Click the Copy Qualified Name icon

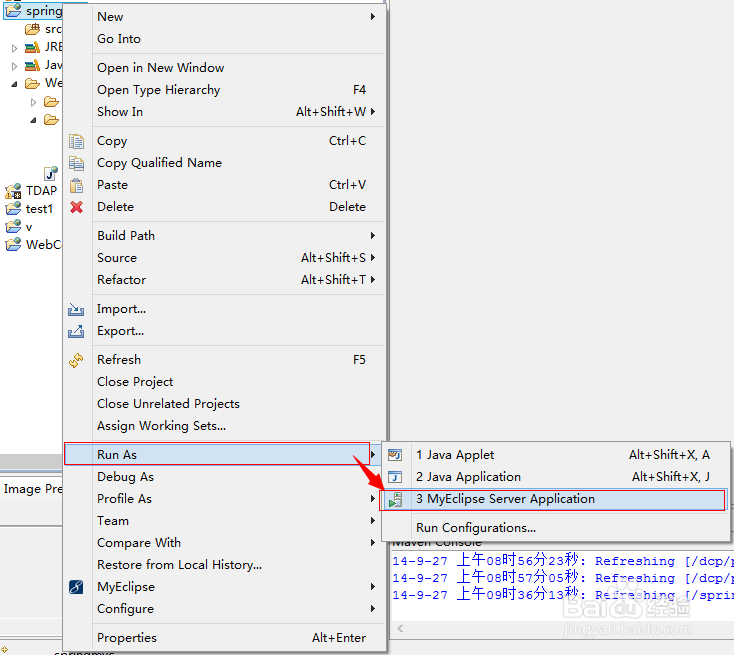point(76,163)
